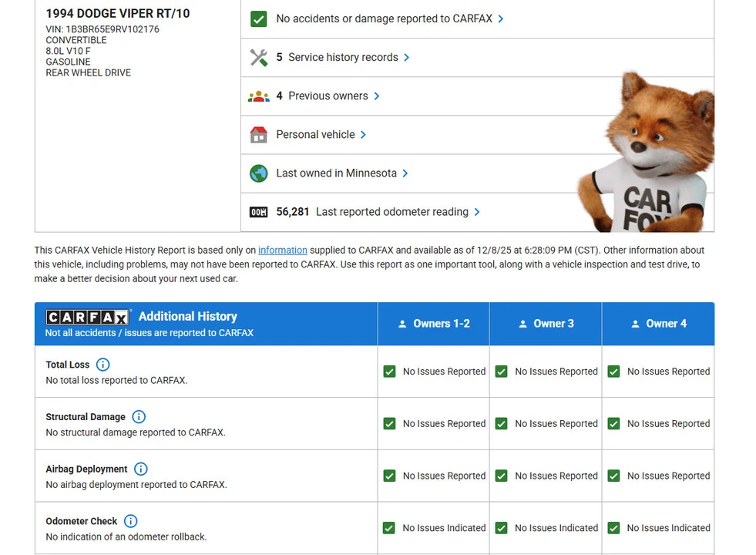Expand the Last owned in Minnesota chevron
Screen dimensions: 756x555
405,173
